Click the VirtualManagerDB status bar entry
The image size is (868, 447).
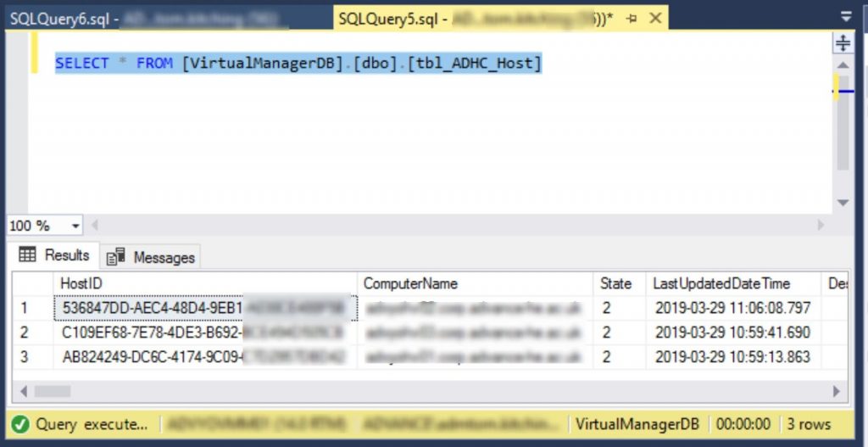coord(637,425)
